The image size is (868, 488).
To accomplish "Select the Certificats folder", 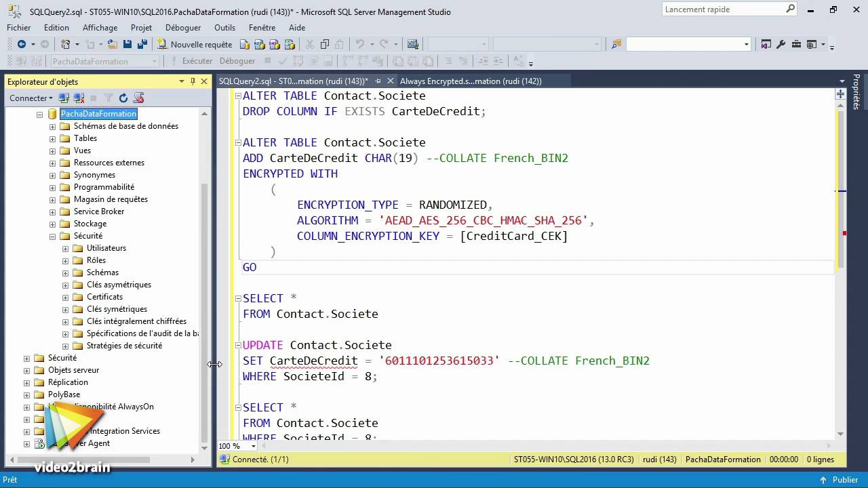I will tap(104, 297).
